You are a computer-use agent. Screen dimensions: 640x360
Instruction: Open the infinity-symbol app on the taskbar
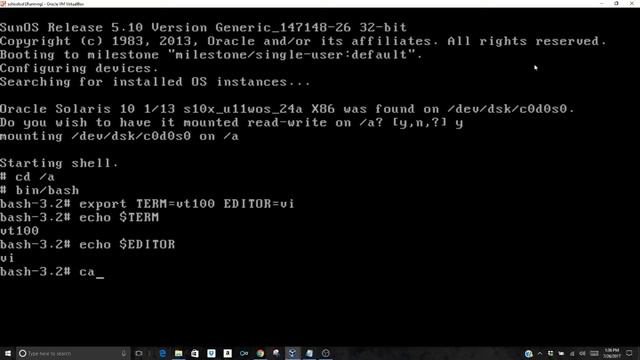pyautogui.click(x=244, y=353)
